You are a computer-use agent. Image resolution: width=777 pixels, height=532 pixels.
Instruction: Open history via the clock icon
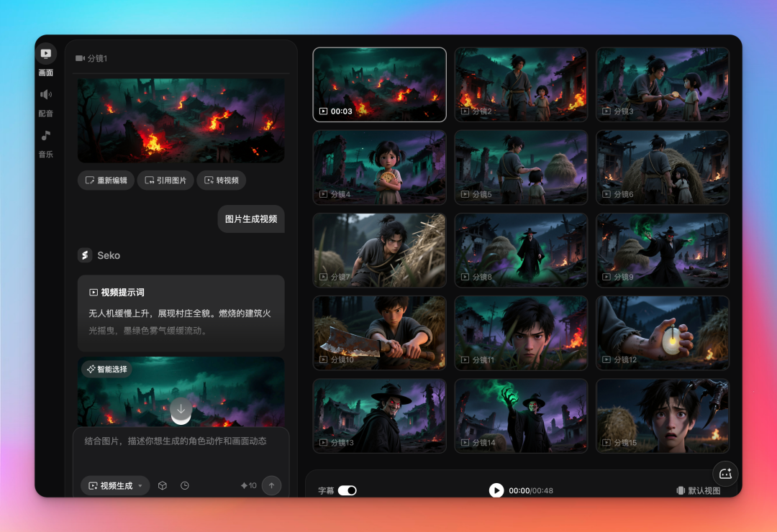185,486
